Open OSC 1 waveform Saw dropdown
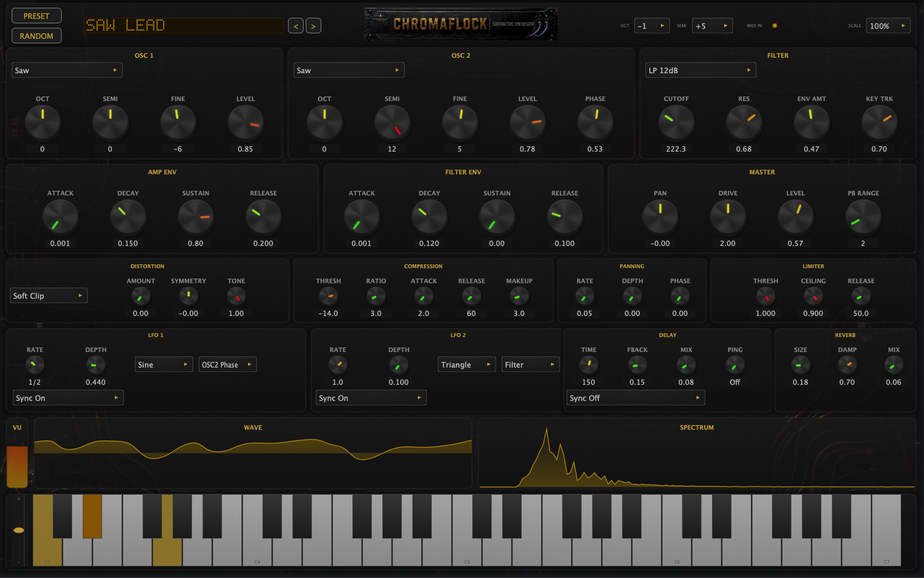924x578 pixels. [67, 70]
